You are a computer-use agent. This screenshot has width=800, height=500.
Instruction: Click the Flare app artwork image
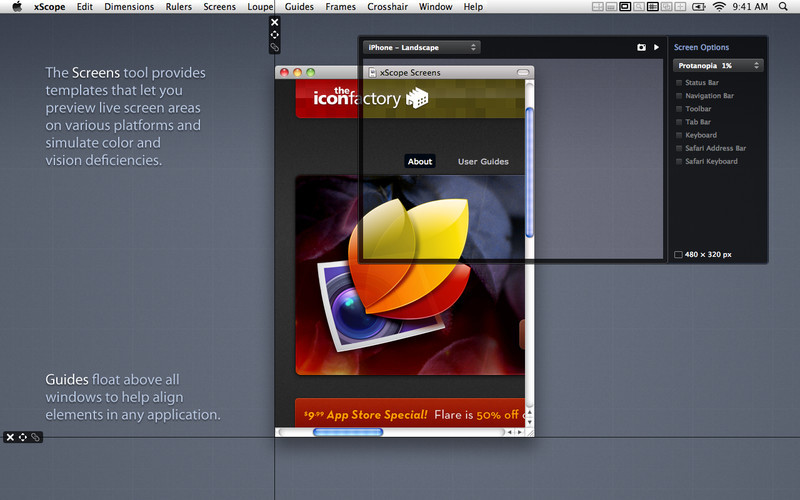(410, 276)
